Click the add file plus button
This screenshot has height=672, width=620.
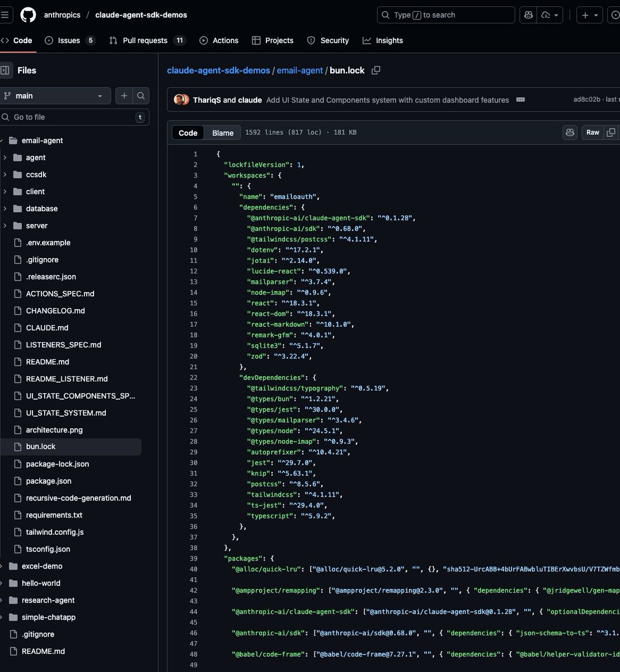[x=124, y=96]
